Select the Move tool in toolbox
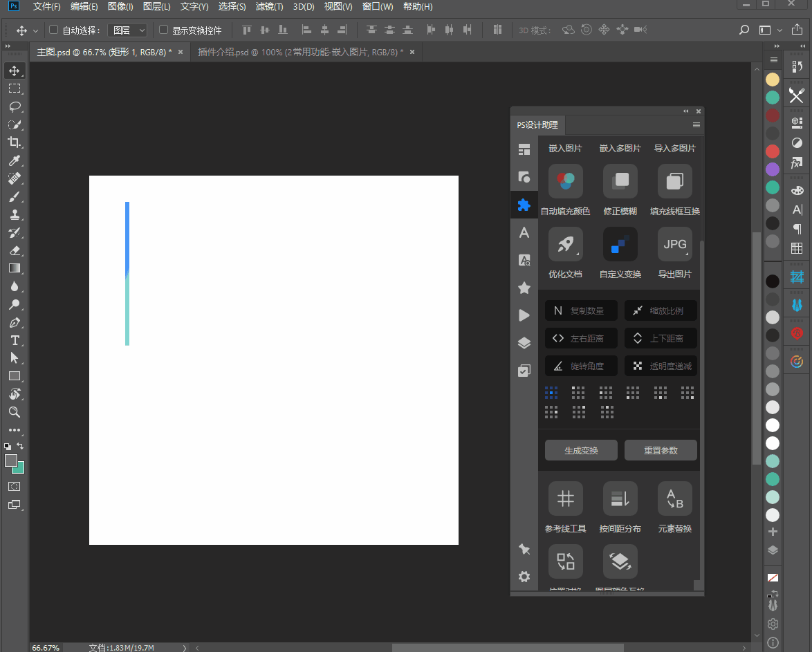This screenshot has width=812, height=652. (x=15, y=71)
